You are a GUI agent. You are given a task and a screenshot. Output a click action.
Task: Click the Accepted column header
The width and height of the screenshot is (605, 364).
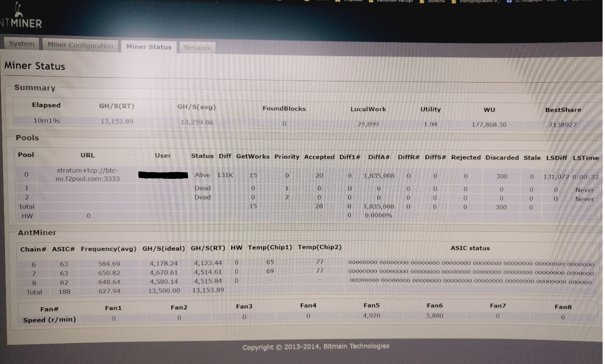[319, 157]
